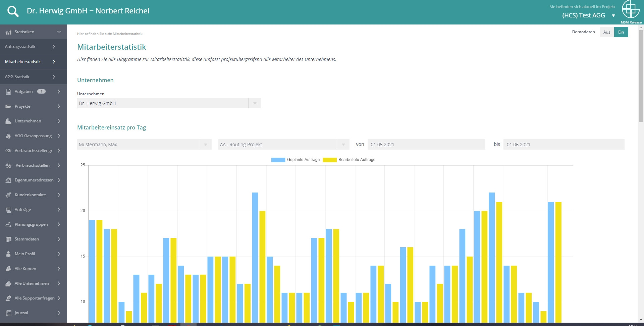
Task: Open Alle Supportanfragen menu item
Action: (34, 298)
